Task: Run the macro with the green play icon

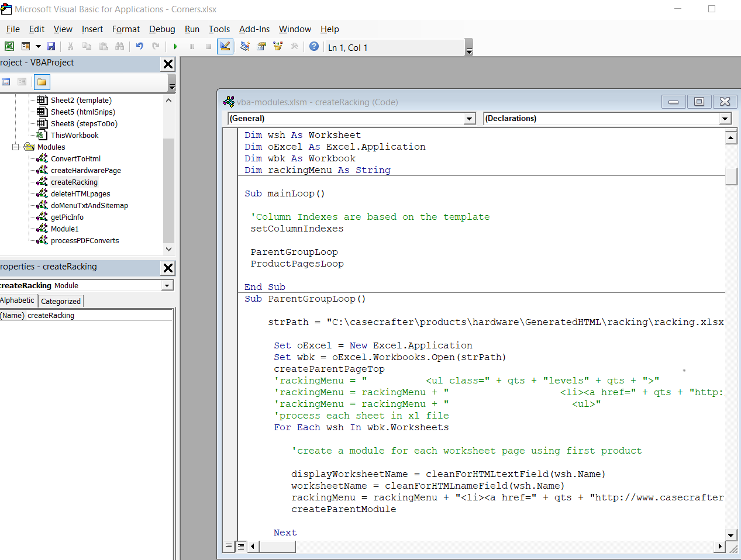Action: coord(175,47)
